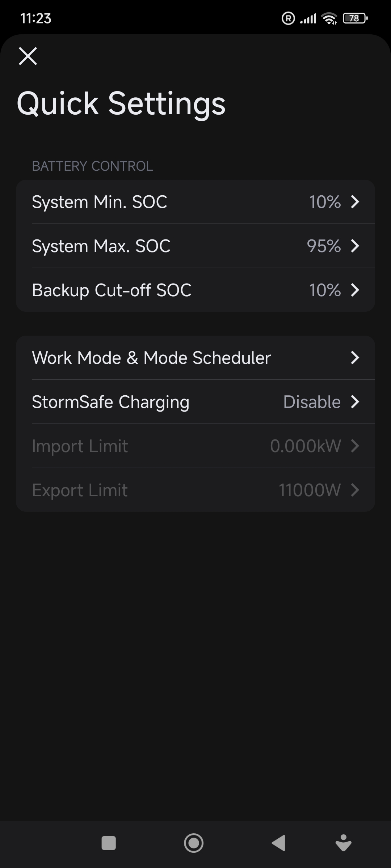Image resolution: width=391 pixels, height=868 pixels.
Task: Tap the Android recent apps square
Action: pyautogui.click(x=109, y=843)
